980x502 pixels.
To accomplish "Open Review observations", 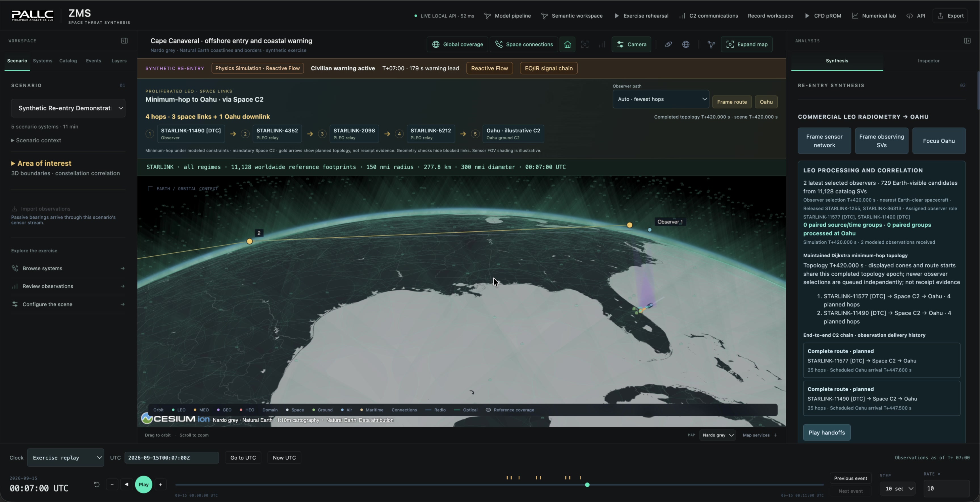I will coord(68,286).
